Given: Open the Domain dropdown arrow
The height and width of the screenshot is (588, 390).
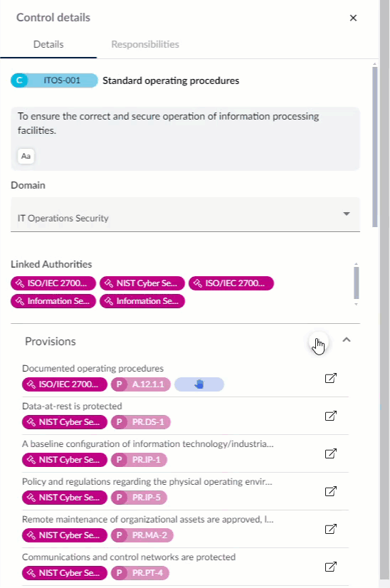Looking at the screenshot, I should 347,214.
